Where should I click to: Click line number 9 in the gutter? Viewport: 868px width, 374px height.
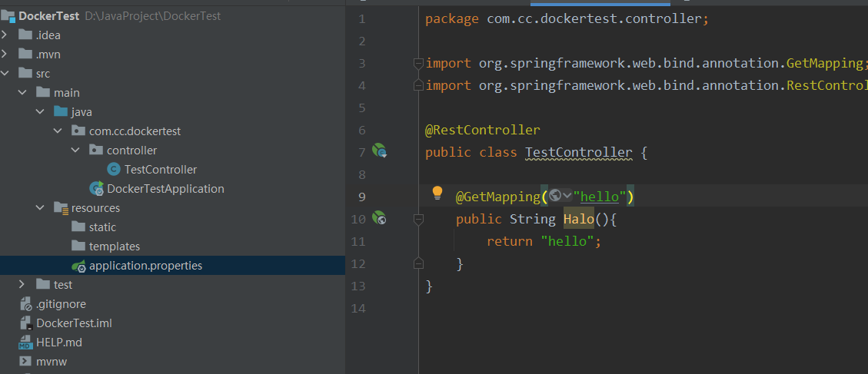pos(362,197)
